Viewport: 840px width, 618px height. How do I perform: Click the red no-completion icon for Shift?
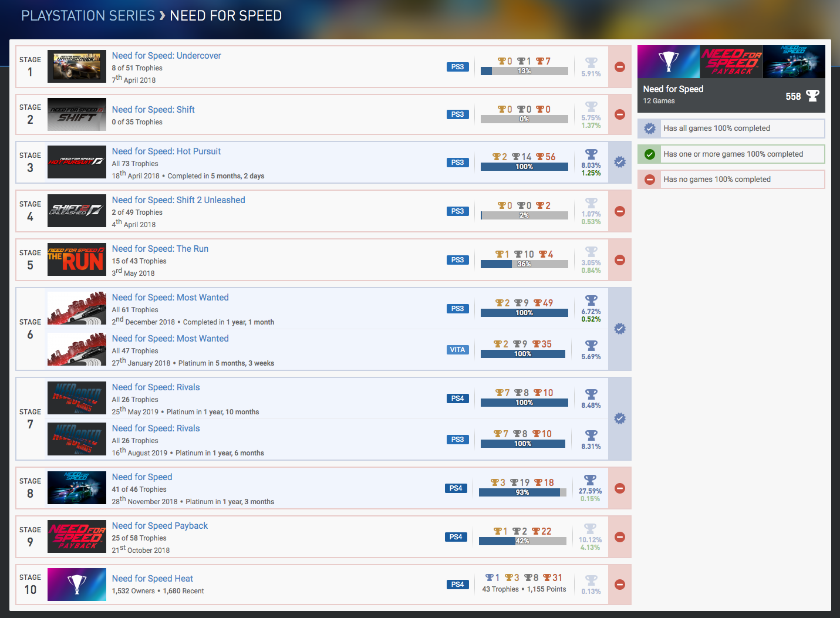click(620, 114)
